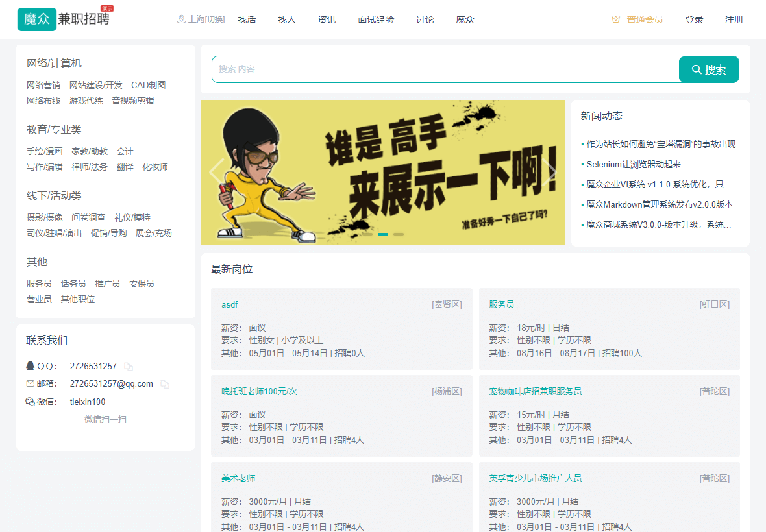This screenshot has height=532, width=766.
Task: Open the 手绘/漫画 category
Action: [x=44, y=152]
